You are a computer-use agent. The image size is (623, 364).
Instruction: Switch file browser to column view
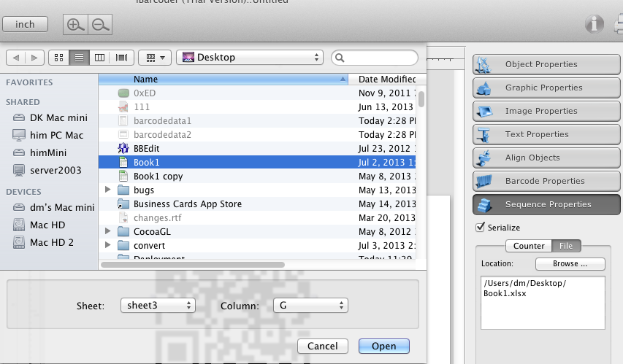point(100,57)
